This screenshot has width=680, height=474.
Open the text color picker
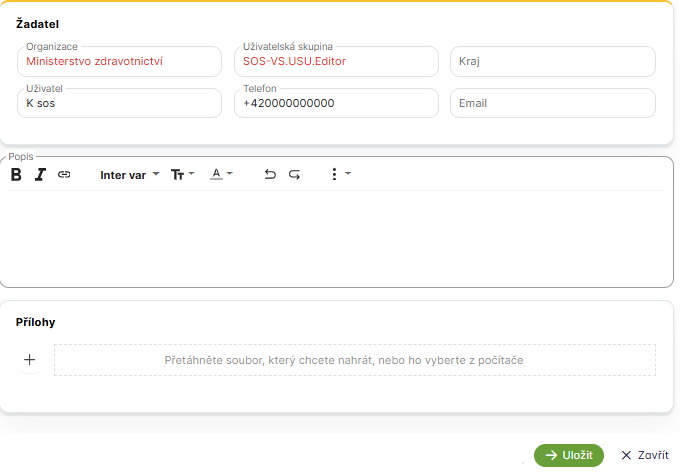pos(221,174)
